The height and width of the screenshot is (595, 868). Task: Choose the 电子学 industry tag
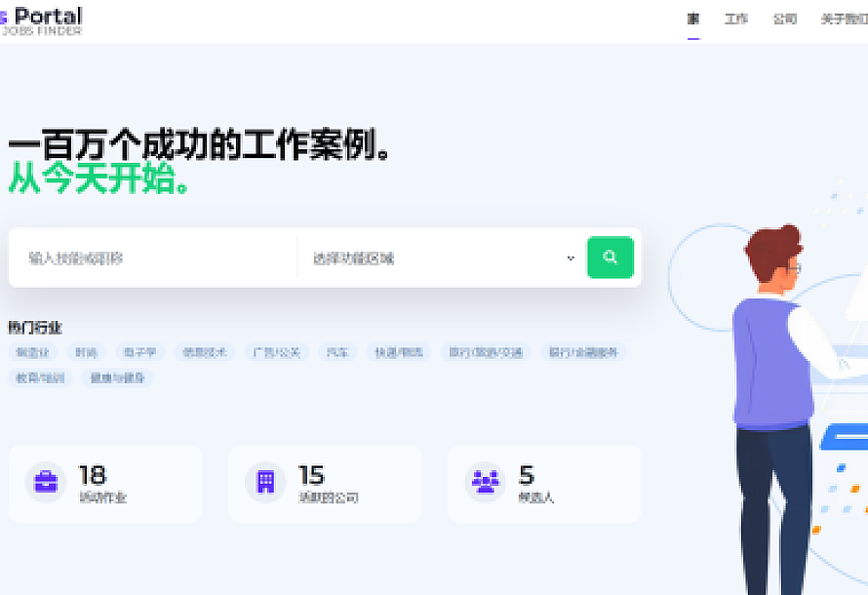point(140,352)
